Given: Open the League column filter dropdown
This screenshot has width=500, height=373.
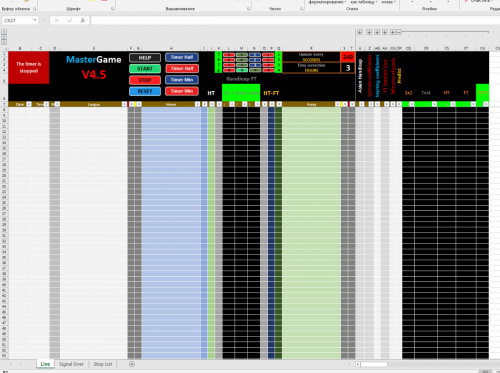Looking at the screenshot, I should click(124, 104).
